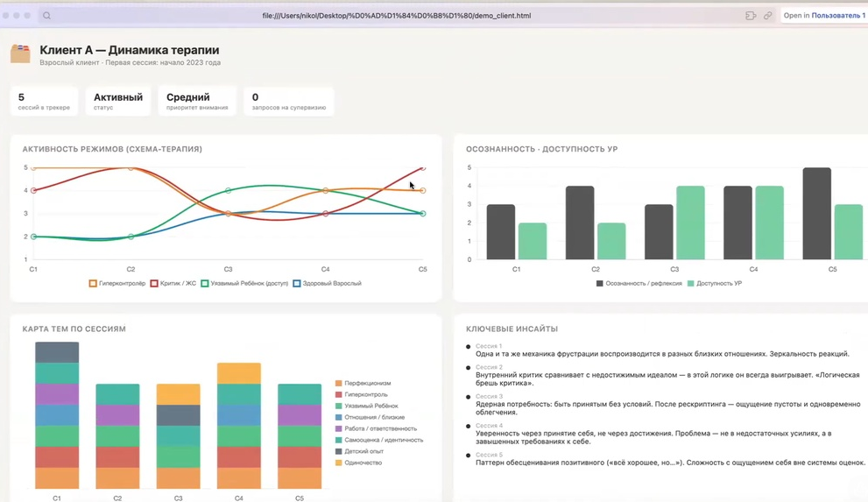Click the Одиночество legend color swatch
Screen dimensions: 868x502
pos(338,463)
